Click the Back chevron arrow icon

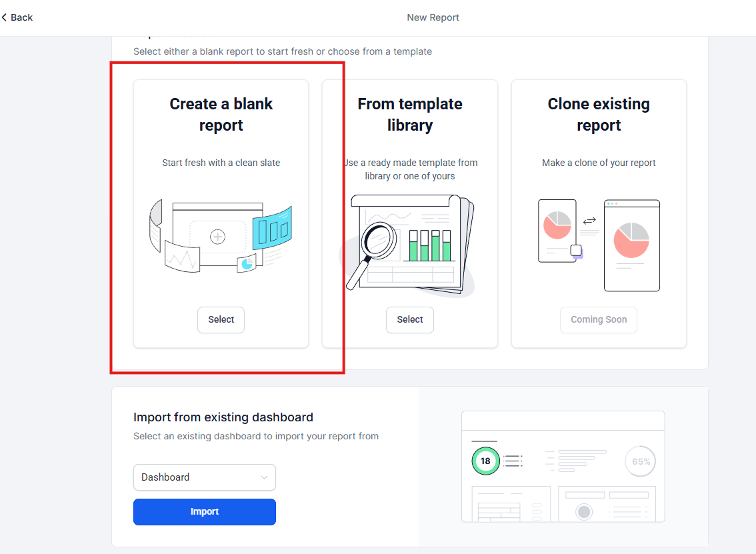pos(4,17)
